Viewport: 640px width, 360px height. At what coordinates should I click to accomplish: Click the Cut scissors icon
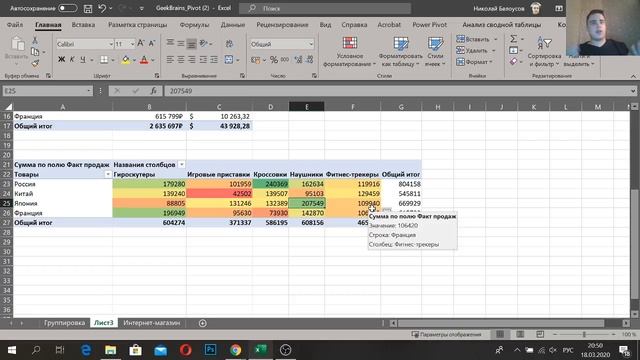tap(35, 40)
